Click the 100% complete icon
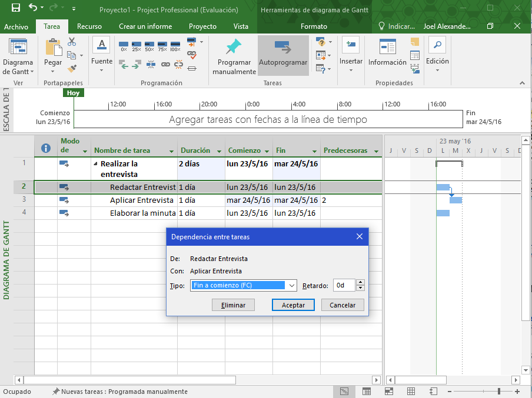 tap(175, 45)
